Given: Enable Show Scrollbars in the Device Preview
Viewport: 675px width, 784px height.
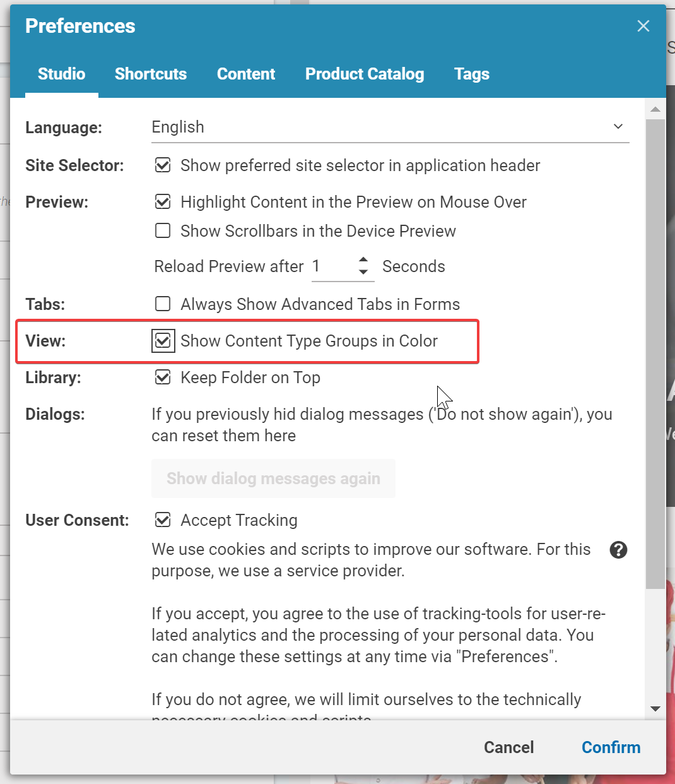Looking at the screenshot, I should (163, 231).
